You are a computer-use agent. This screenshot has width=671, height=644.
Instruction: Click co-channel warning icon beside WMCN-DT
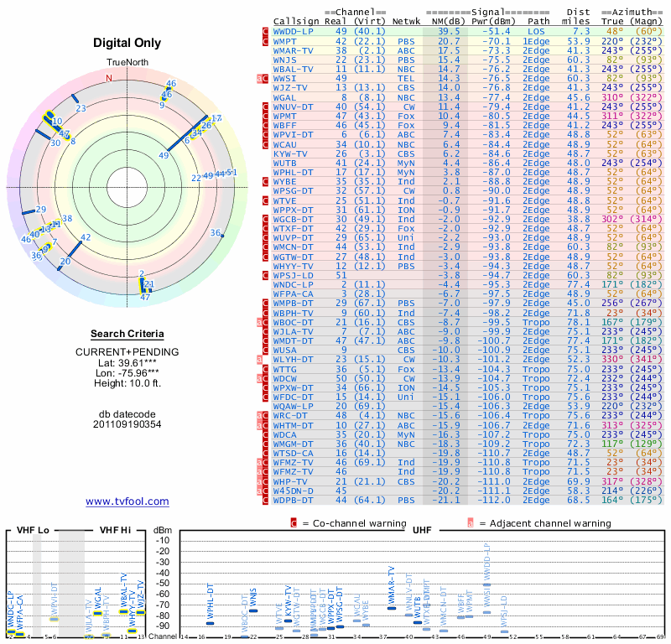265,247
